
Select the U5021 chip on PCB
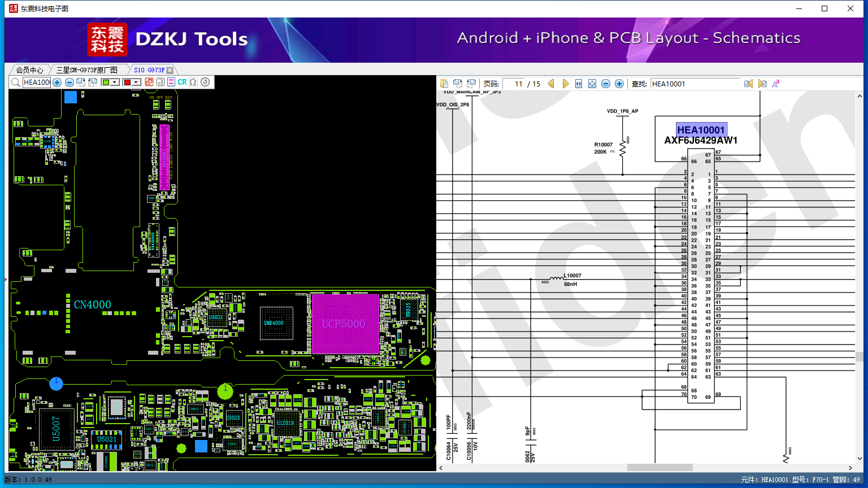tap(106, 439)
